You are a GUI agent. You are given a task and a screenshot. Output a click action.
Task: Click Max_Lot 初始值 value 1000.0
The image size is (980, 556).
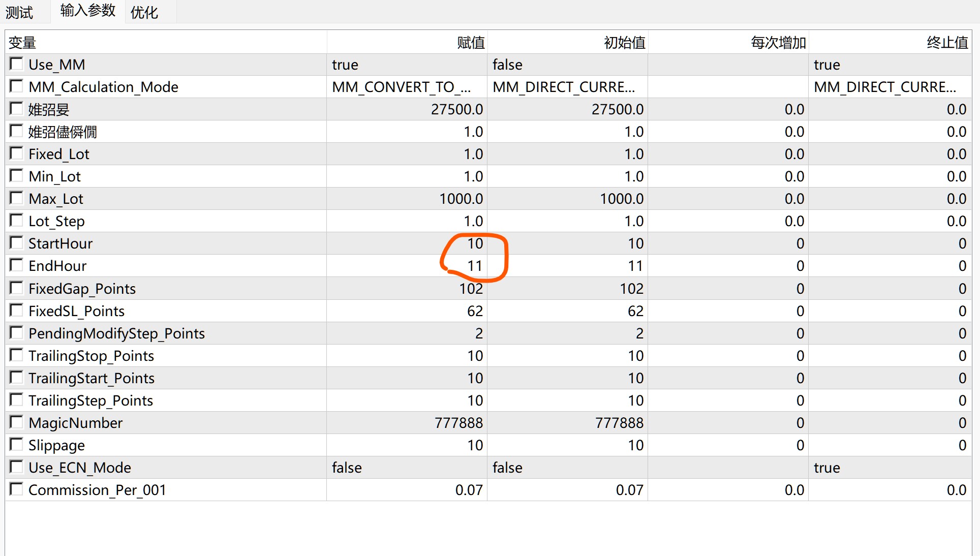pyautogui.click(x=621, y=199)
